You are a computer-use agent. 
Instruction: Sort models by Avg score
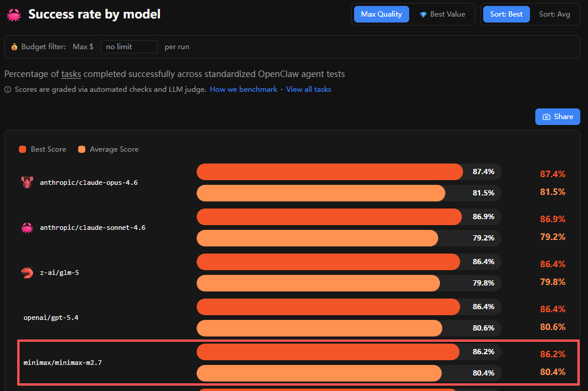pyautogui.click(x=554, y=14)
